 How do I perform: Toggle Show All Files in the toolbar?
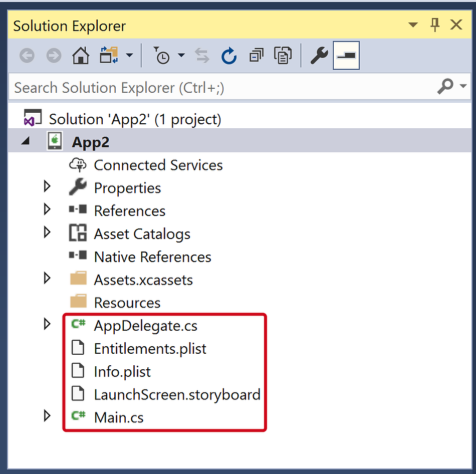(283, 56)
